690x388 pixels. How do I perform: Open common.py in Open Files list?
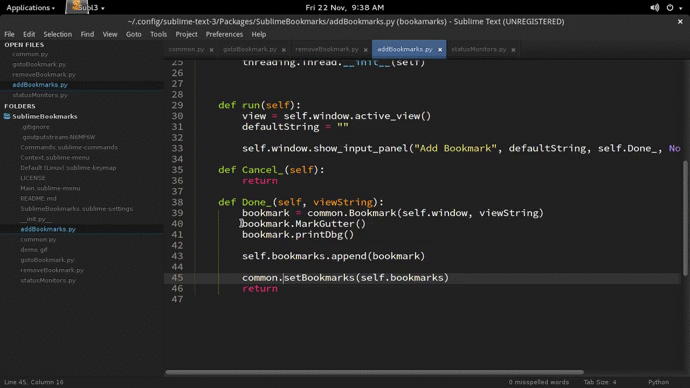30,54
